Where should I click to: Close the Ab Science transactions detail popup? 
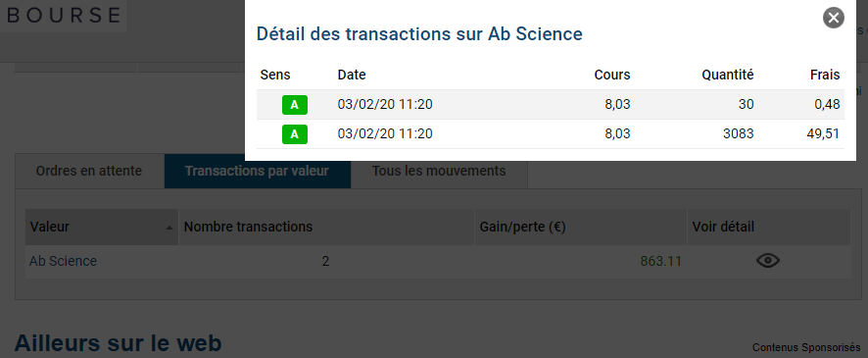pos(833,18)
